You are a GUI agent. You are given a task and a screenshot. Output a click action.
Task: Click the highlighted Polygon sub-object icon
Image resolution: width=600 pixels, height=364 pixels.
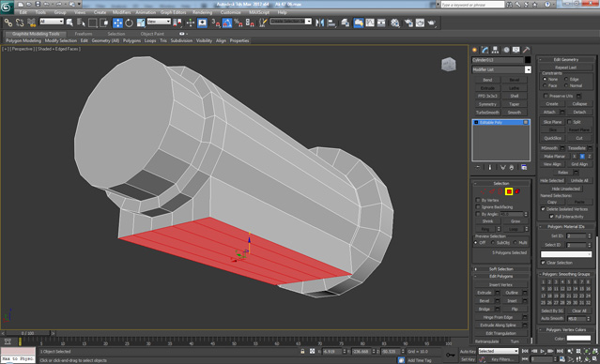tap(509, 191)
